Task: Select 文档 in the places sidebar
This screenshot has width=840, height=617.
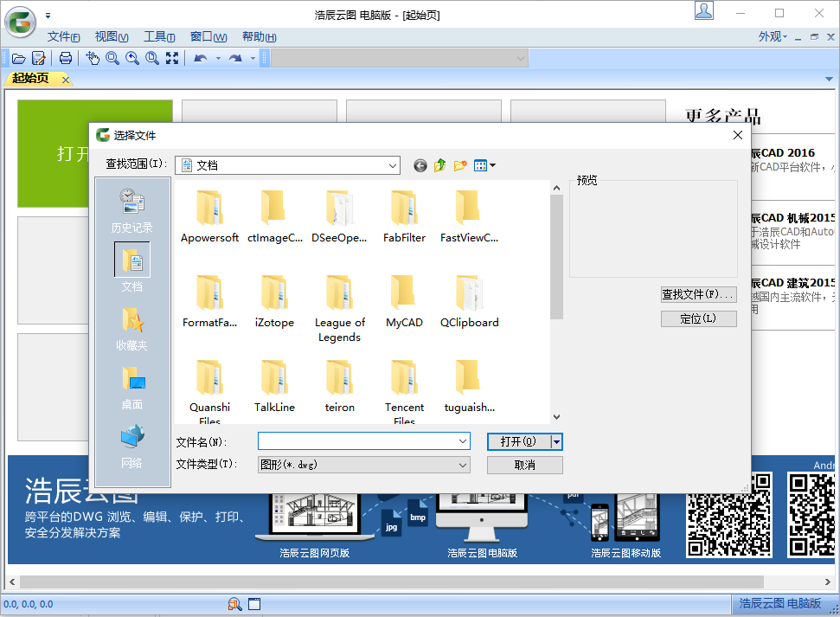Action: pyautogui.click(x=131, y=267)
